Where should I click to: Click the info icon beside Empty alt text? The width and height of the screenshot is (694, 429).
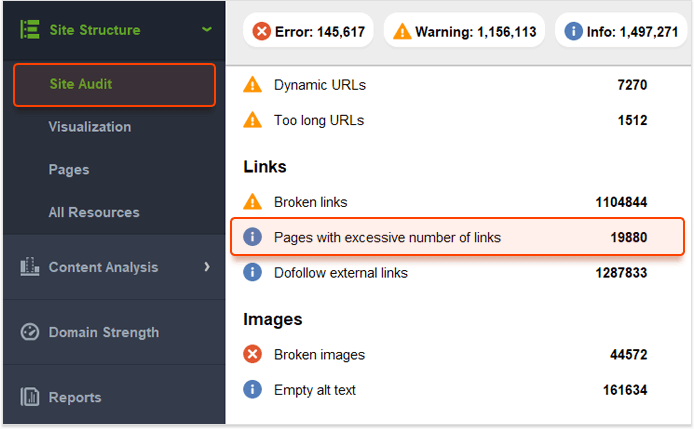(252, 390)
